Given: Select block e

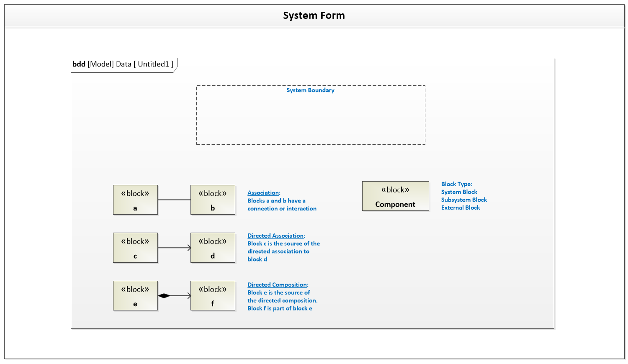Looking at the screenshot, I should [x=135, y=296].
